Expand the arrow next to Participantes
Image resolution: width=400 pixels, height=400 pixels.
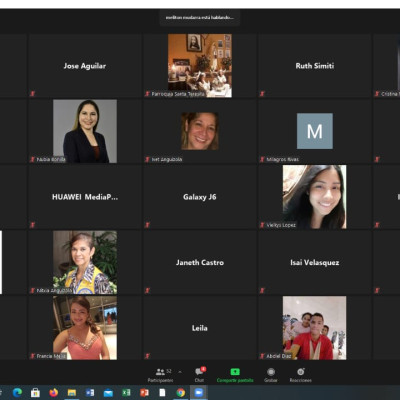180,372
